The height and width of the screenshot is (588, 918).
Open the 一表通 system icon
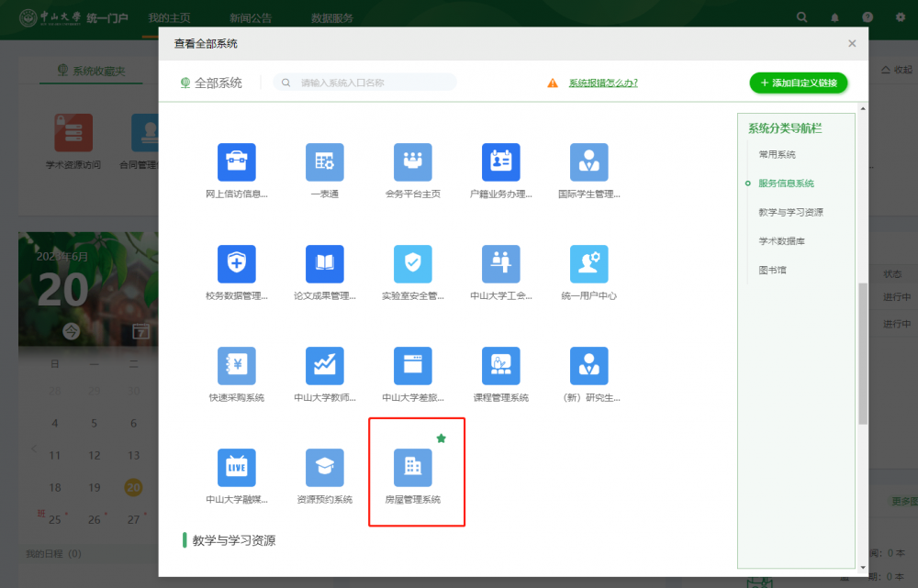pos(324,162)
